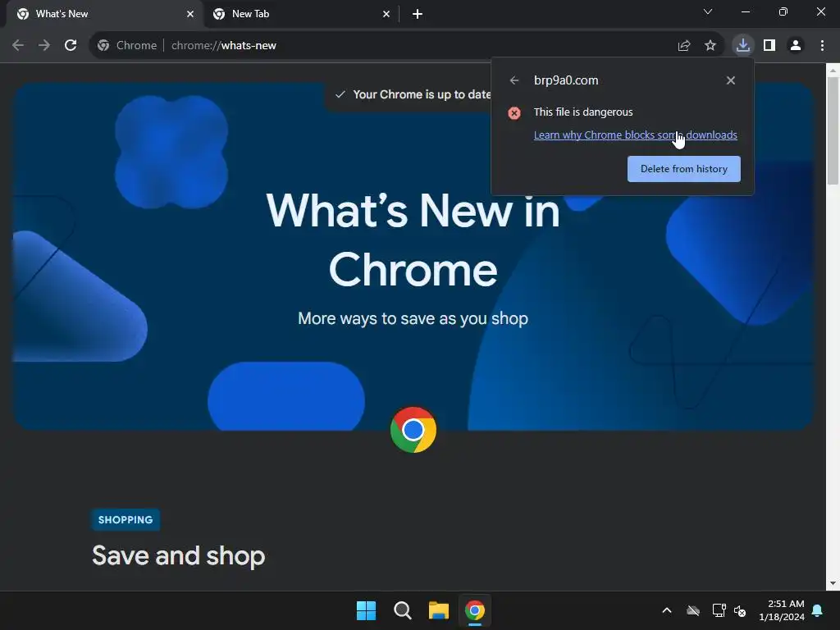Open the clock showing 2:51 AM

pyautogui.click(x=782, y=610)
